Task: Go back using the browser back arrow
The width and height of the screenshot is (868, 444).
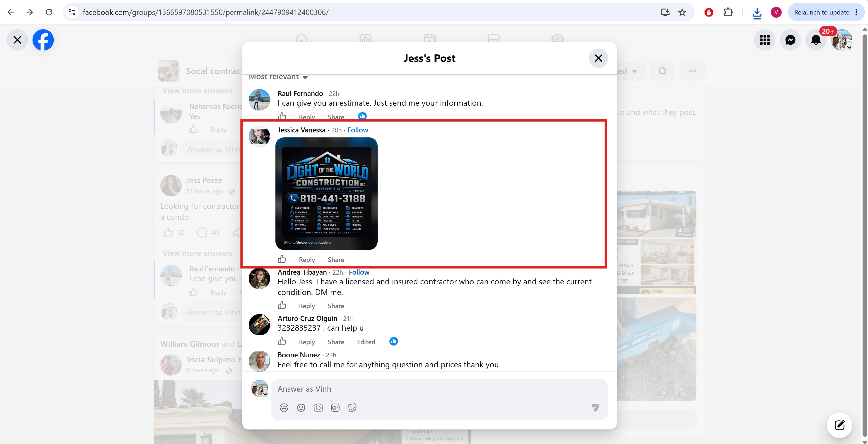Action: click(x=11, y=12)
